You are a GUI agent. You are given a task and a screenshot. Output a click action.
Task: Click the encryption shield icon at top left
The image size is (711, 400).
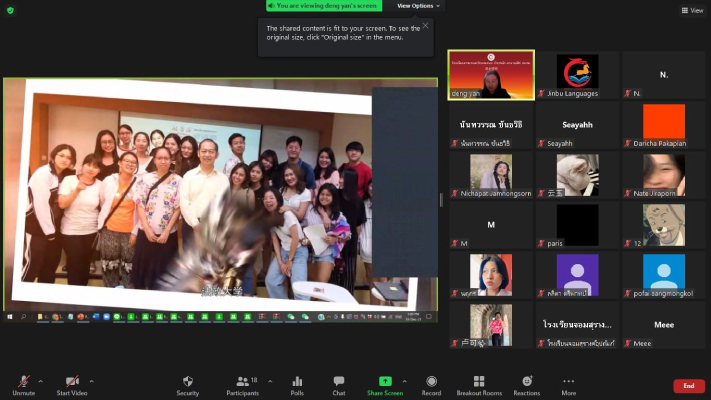tap(10, 10)
